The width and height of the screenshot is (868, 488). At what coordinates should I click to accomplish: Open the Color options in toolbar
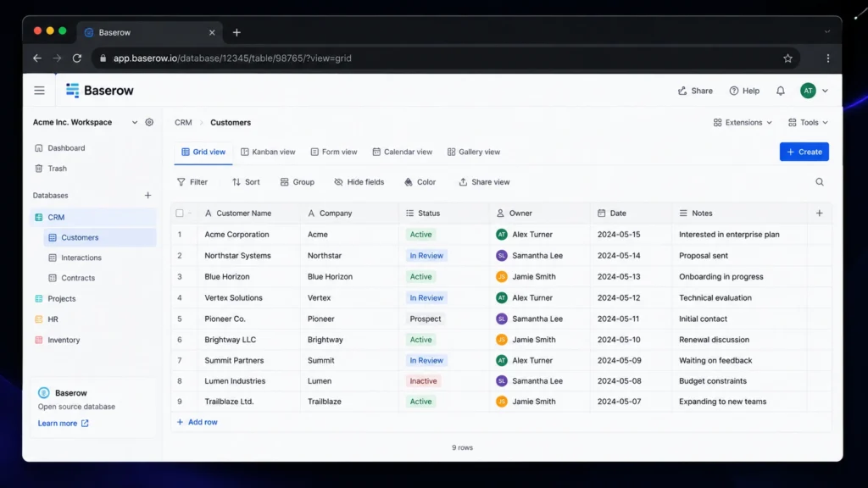pos(420,182)
